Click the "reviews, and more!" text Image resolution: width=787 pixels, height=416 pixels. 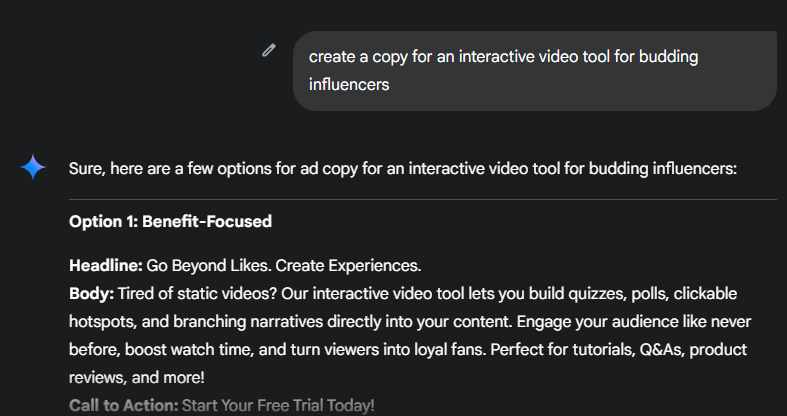tap(137, 377)
